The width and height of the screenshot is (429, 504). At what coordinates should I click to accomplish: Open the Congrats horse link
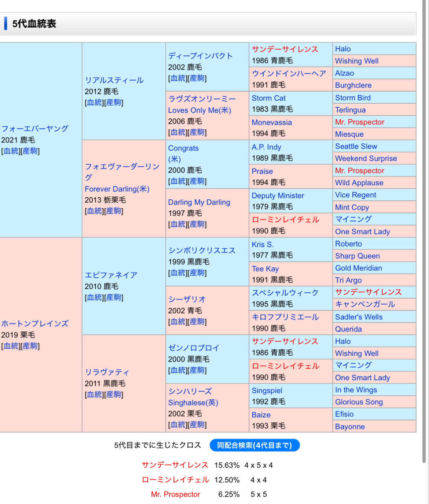pos(183,148)
